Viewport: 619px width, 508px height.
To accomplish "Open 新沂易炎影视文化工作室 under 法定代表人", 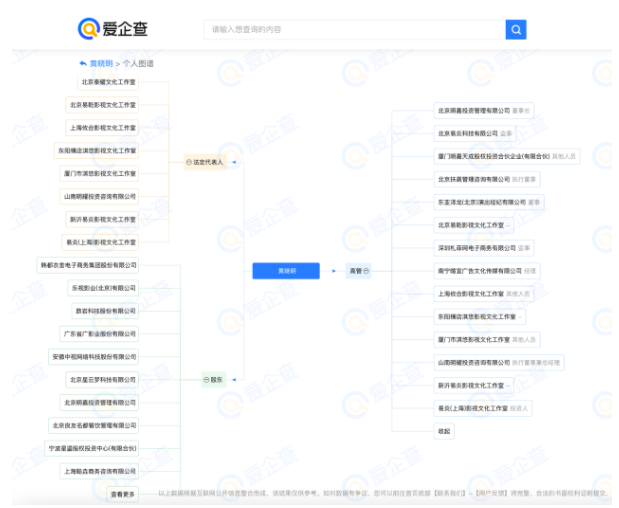I will point(102,219).
